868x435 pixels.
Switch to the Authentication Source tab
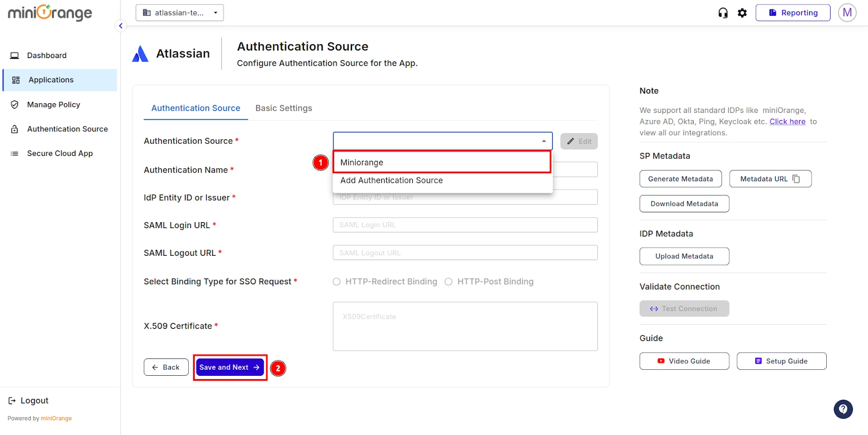click(x=196, y=108)
